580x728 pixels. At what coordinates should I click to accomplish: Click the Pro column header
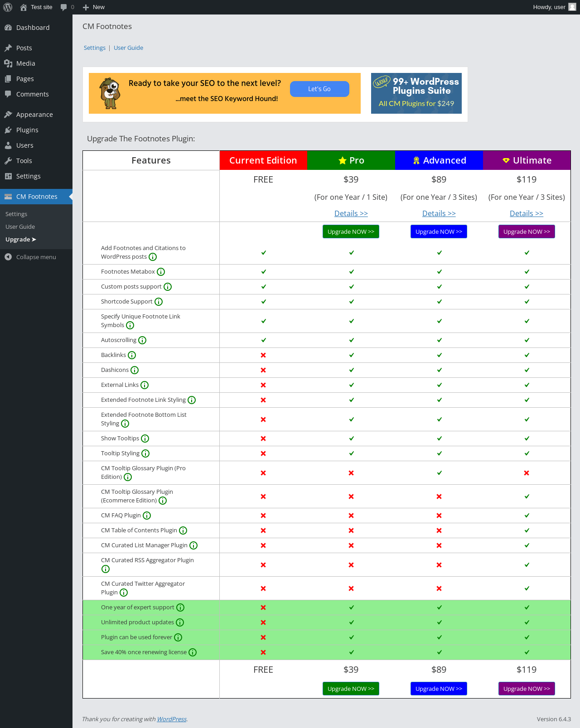(x=351, y=160)
